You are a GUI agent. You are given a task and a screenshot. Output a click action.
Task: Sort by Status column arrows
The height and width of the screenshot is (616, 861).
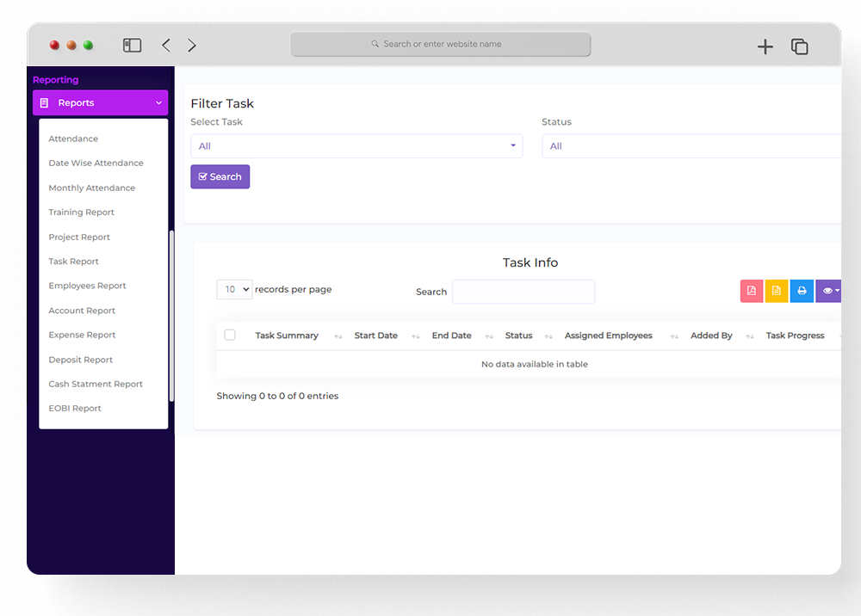(x=548, y=336)
